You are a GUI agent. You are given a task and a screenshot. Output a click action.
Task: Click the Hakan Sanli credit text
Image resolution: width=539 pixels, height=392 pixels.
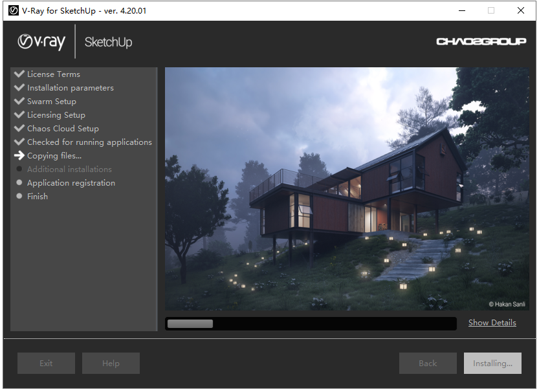coord(507,304)
